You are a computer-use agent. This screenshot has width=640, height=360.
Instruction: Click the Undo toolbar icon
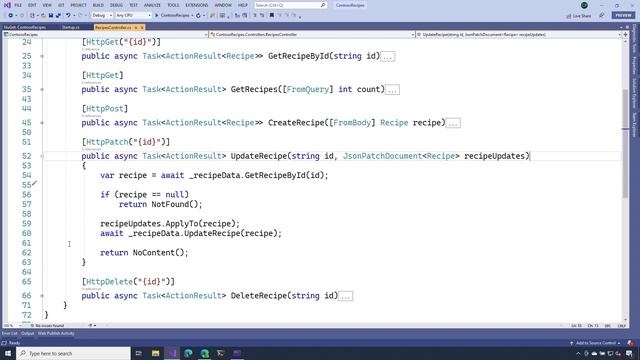point(68,16)
